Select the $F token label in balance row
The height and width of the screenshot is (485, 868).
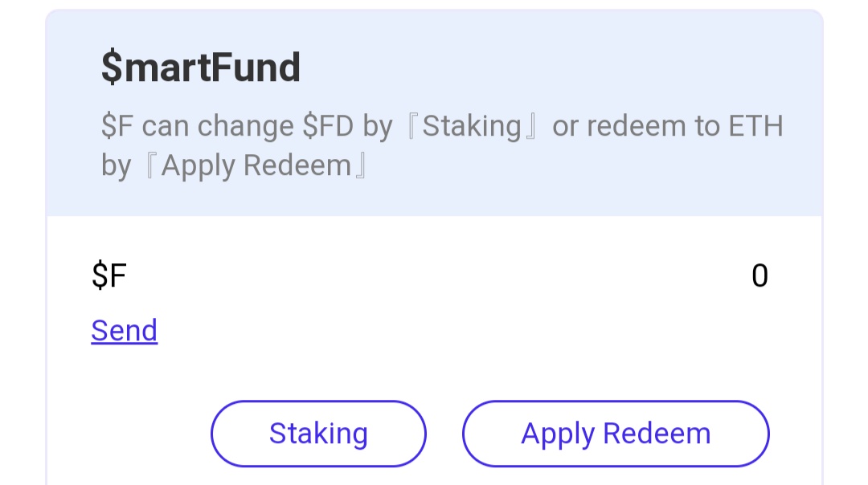coord(109,276)
